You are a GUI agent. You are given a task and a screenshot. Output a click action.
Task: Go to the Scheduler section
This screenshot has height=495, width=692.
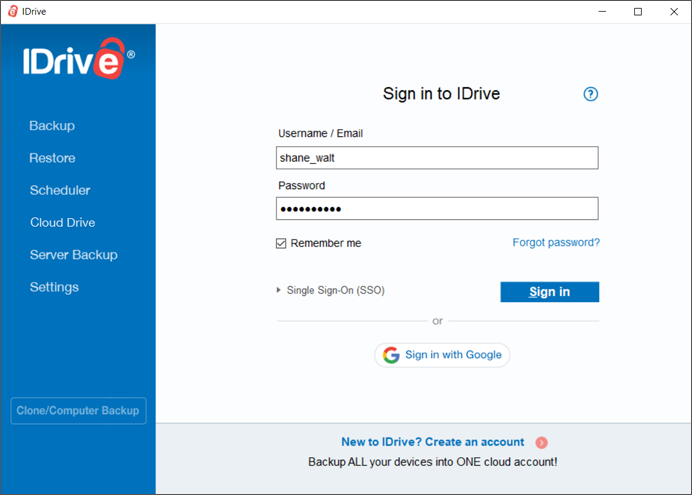(60, 190)
